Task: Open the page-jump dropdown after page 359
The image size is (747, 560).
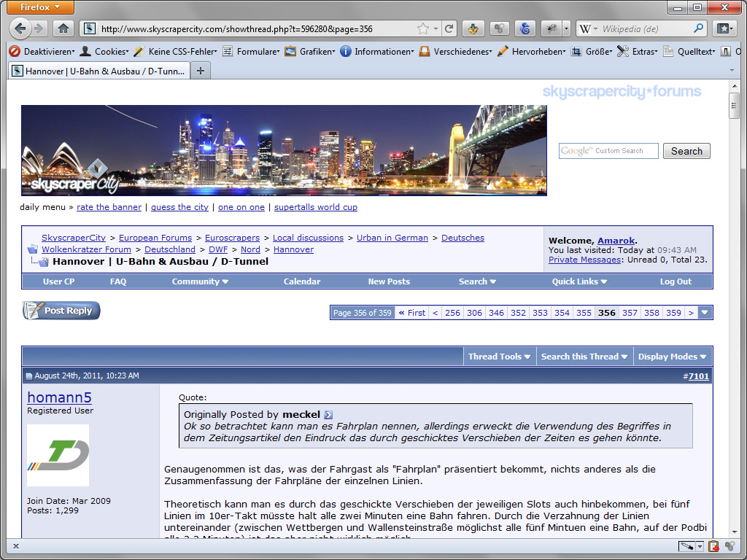Action: coord(705,313)
